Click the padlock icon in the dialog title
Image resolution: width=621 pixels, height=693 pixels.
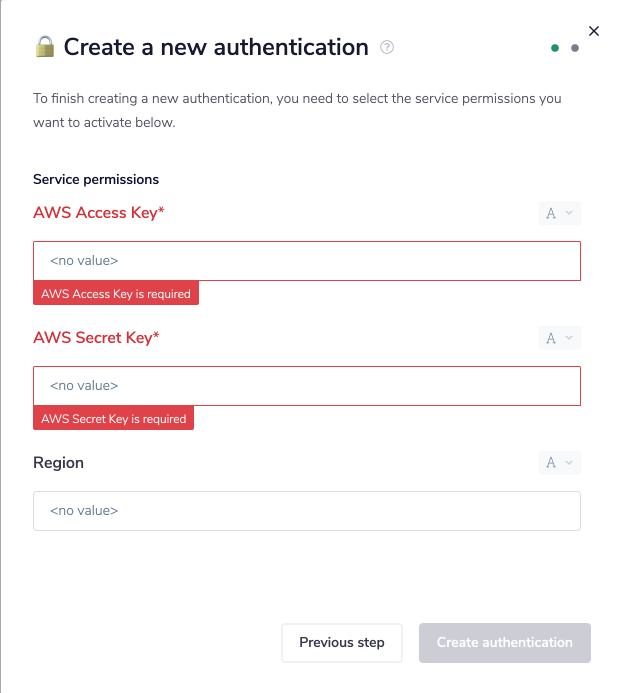pyautogui.click(x=45, y=46)
